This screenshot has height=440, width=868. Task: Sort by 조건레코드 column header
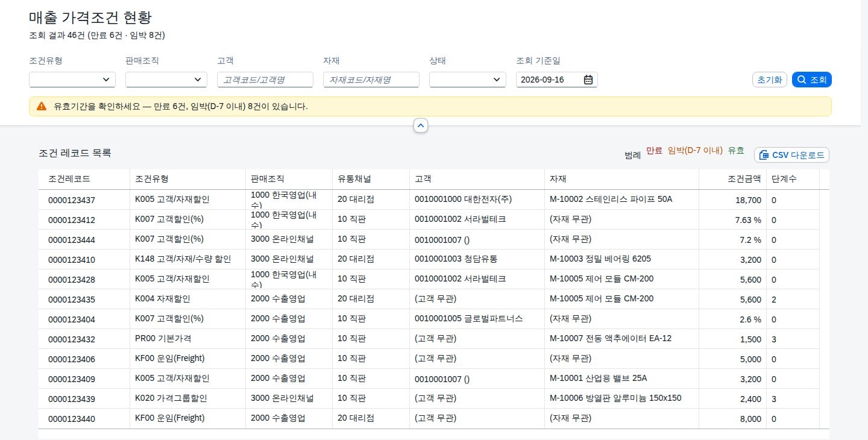tap(84, 179)
